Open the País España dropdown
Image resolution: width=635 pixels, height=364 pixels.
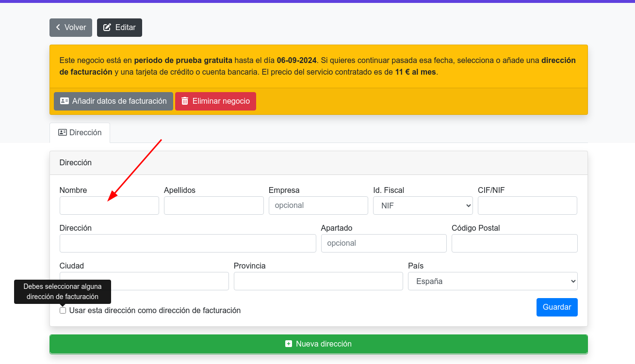(493, 281)
